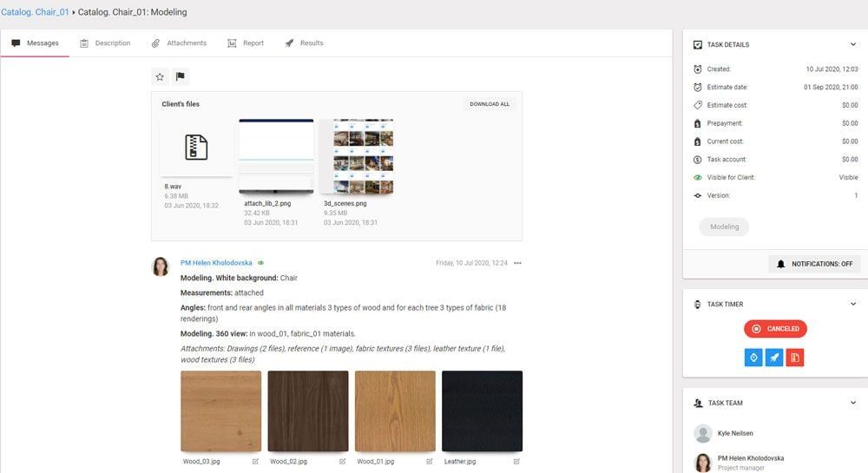Open the Attachments tab
This screenshot has height=473, width=868.
click(x=180, y=43)
